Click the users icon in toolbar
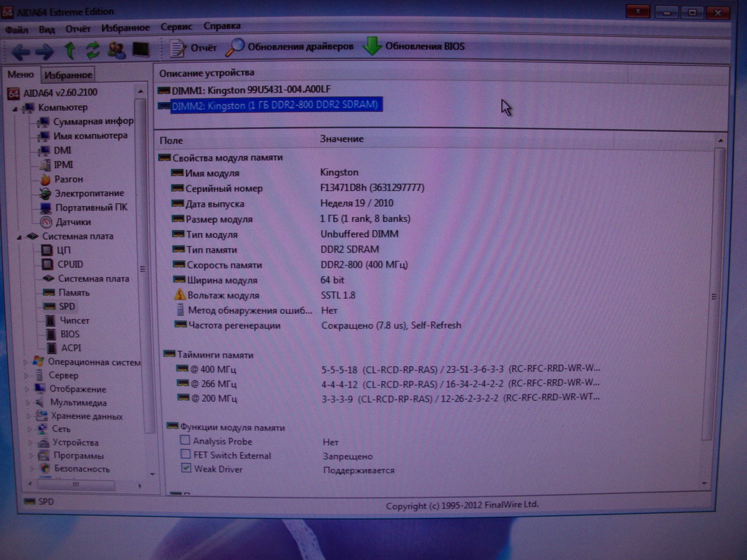 click(x=116, y=51)
